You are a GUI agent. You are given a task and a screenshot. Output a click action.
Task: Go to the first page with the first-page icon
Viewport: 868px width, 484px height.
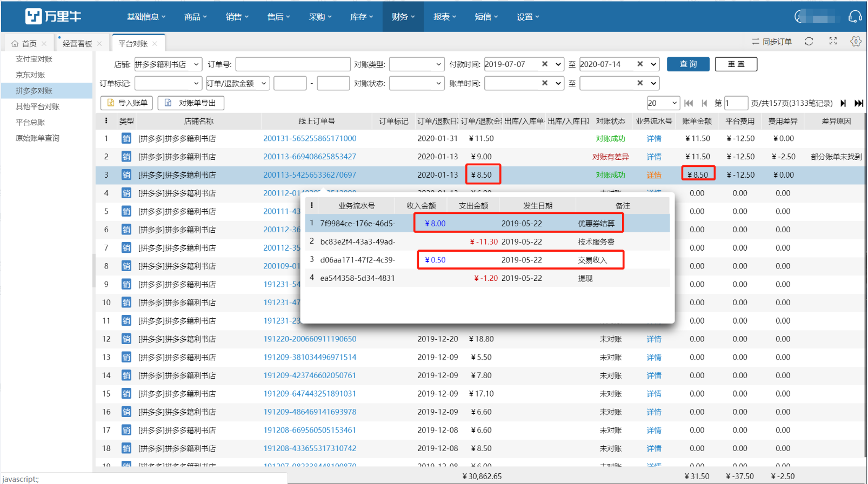click(689, 103)
